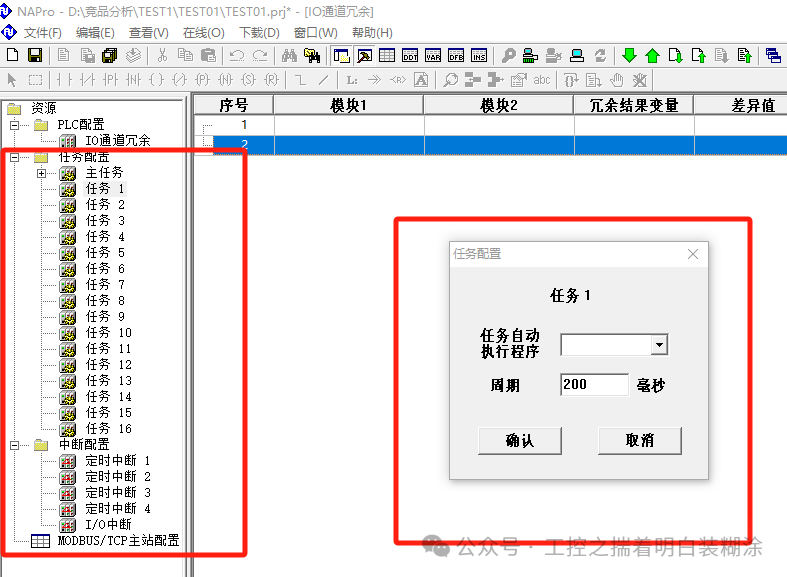
Task: Click the page with green up arrow icon
Action: pos(698,55)
